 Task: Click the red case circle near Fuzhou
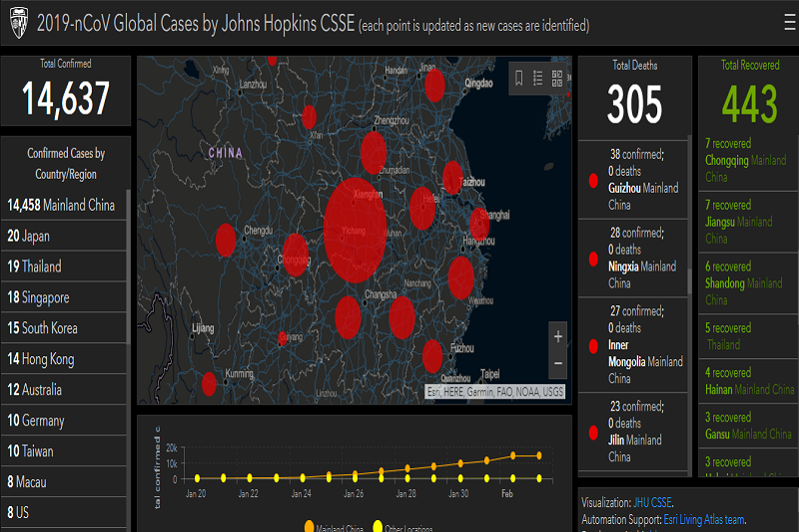[432, 356]
